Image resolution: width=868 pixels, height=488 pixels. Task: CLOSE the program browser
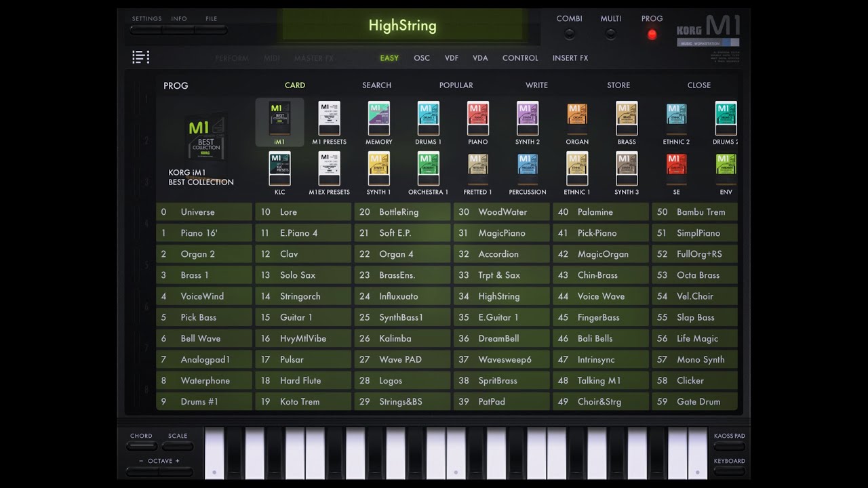pyautogui.click(x=699, y=85)
